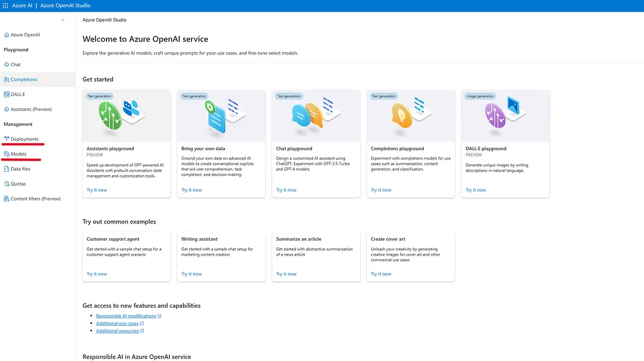Screen dimensions: 644x361
Task: Click the Models sidebar icon
Action: click(x=6, y=154)
